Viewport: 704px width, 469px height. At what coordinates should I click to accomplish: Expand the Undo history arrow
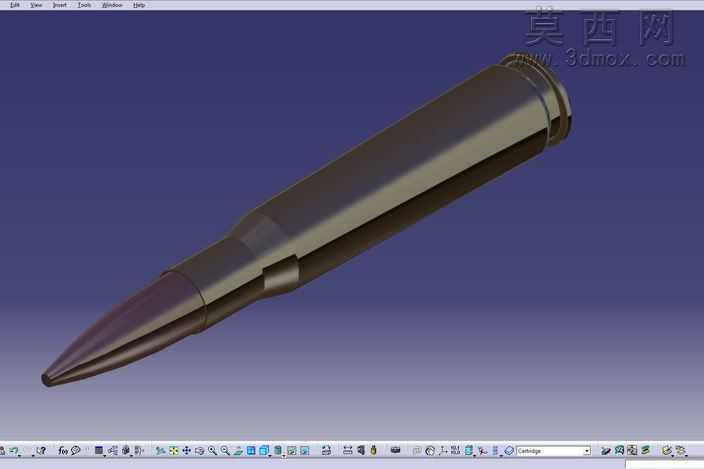pos(19,456)
